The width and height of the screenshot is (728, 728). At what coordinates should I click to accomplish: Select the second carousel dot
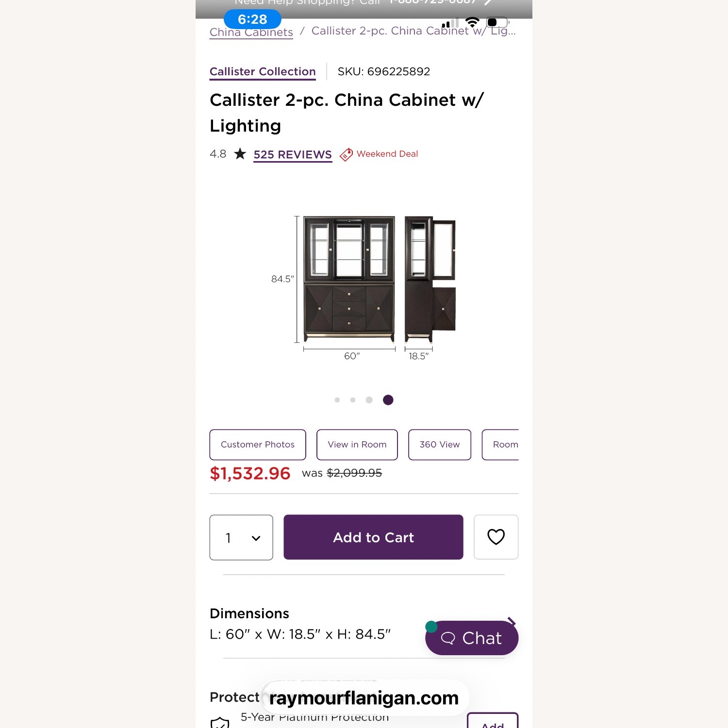353,400
